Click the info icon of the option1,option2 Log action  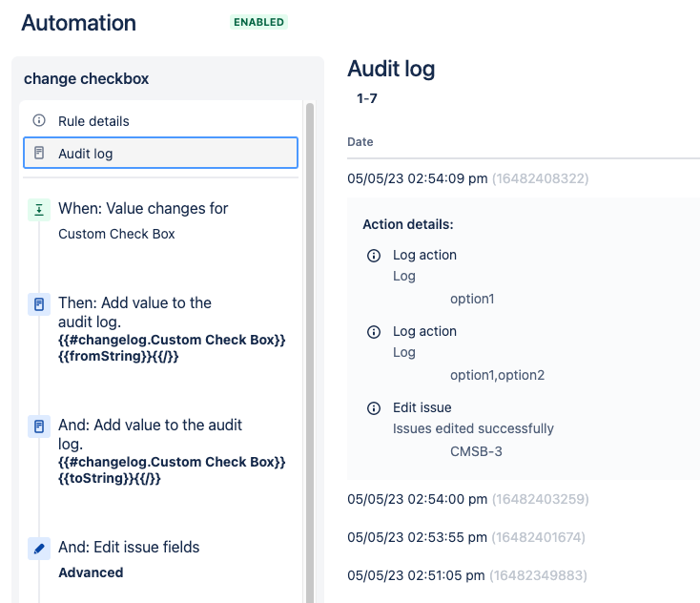click(x=374, y=332)
